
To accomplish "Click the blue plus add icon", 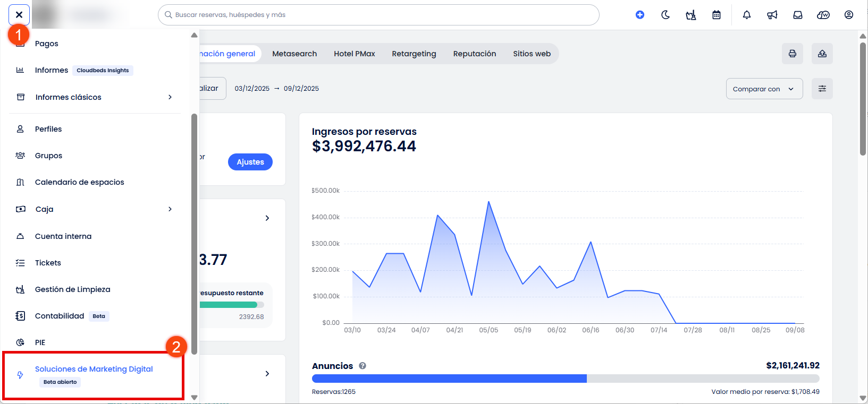I will click(x=640, y=15).
